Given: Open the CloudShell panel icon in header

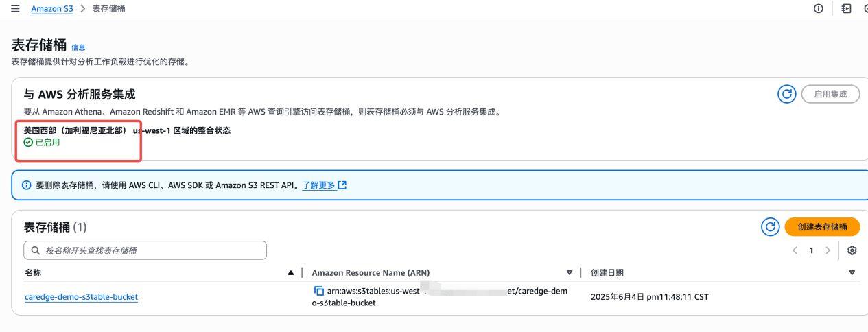Looking at the screenshot, I should point(846,9).
